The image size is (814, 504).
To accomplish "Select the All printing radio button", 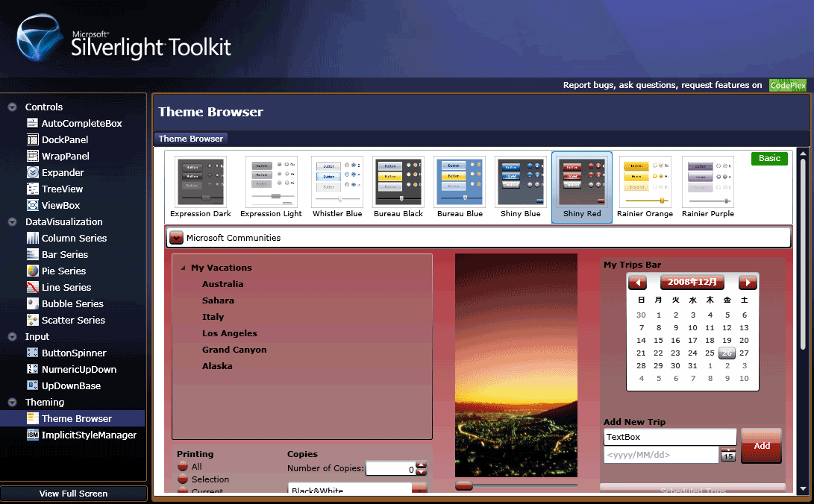I will pos(182,467).
